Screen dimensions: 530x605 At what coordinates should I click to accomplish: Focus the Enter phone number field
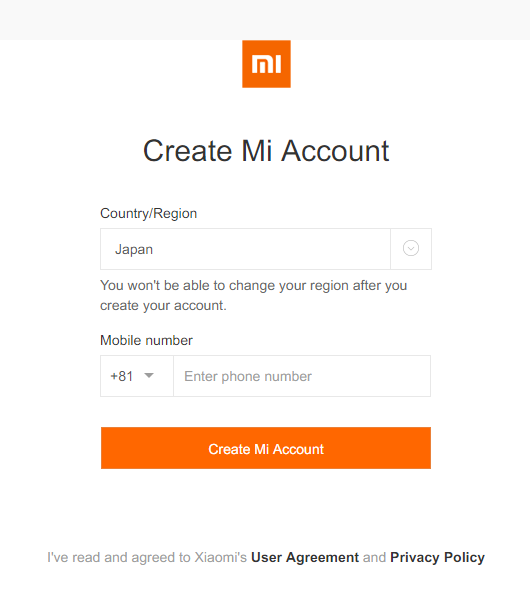click(x=302, y=376)
